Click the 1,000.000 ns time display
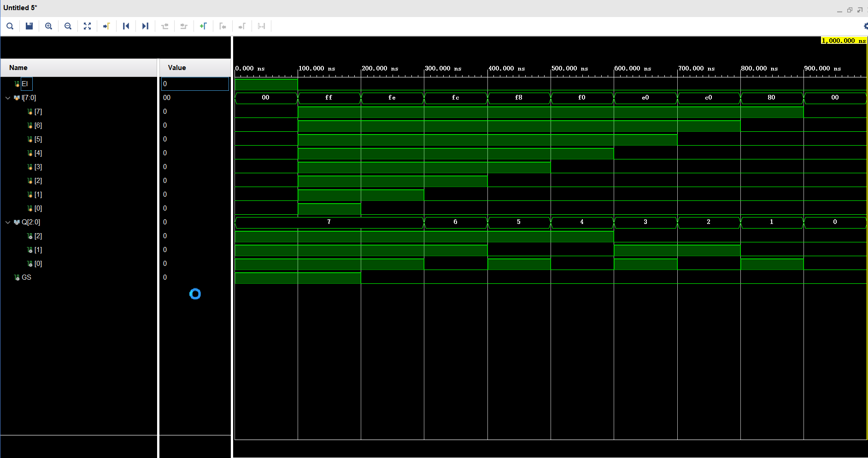 [842, 41]
